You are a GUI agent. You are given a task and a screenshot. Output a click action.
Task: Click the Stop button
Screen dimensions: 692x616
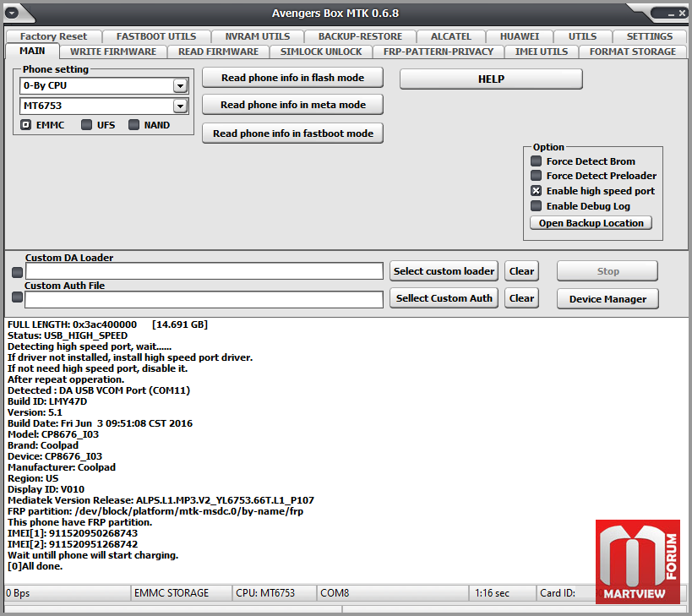point(608,271)
